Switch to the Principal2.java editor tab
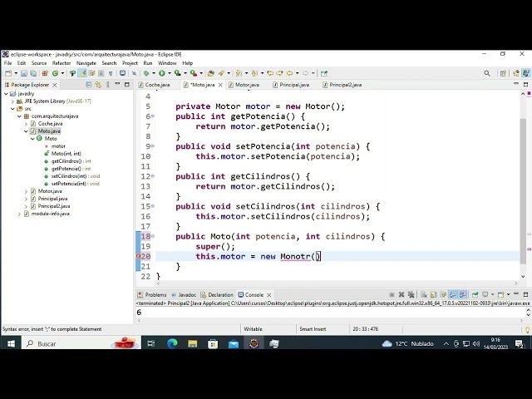The width and height of the screenshot is (532, 399). pos(345,85)
